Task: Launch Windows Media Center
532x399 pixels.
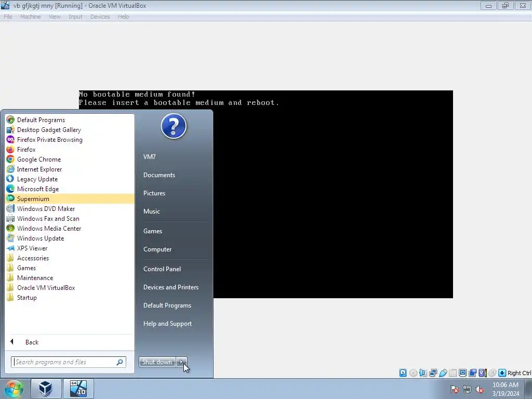Action: point(70,229)
